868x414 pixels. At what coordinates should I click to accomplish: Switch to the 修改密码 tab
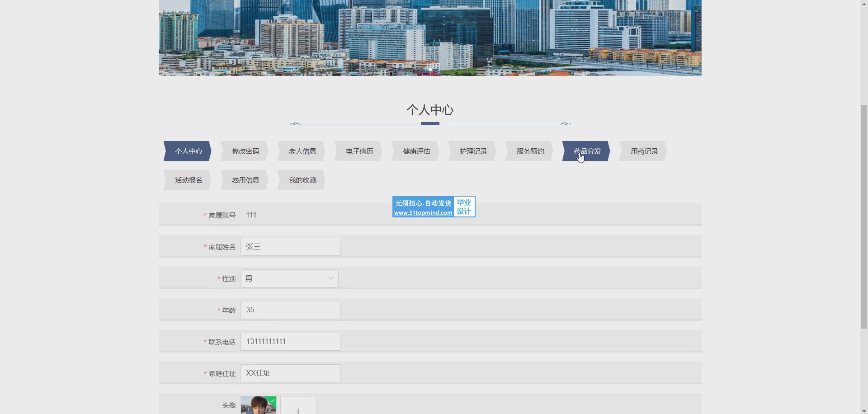tap(245, 151)
